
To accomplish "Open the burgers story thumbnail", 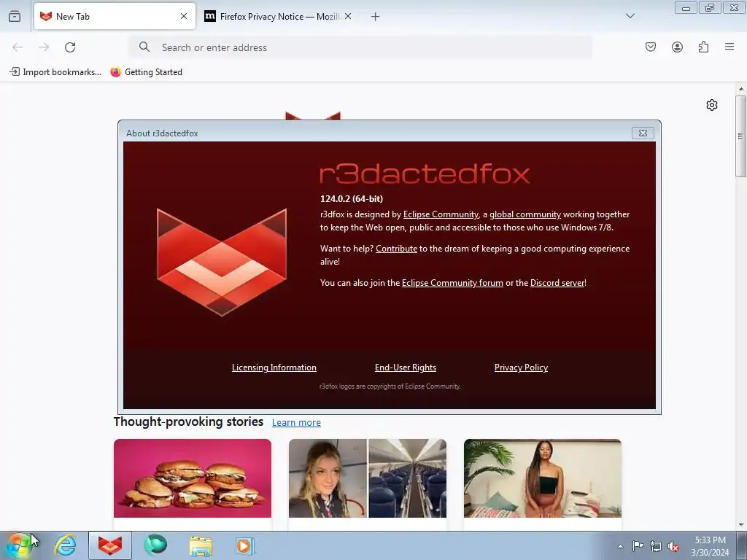I will point(193,478).
